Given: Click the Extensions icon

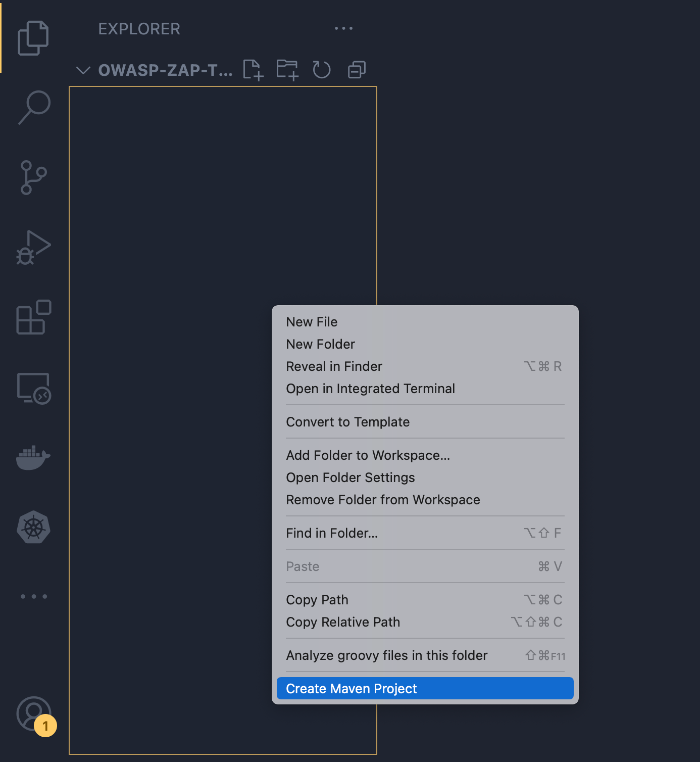Looking at the screenshot, I should tap(32, 317).
